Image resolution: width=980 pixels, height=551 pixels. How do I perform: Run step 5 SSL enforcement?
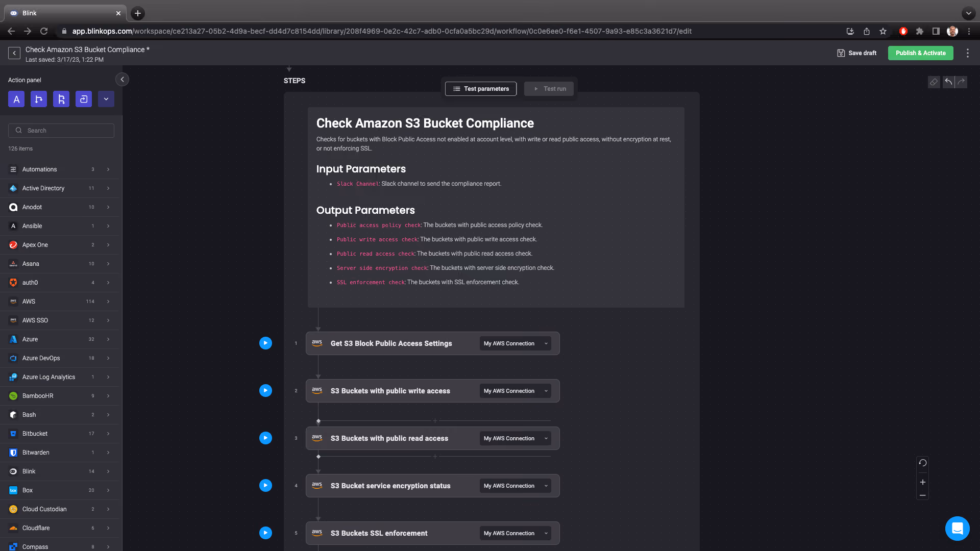pos(265,533)
